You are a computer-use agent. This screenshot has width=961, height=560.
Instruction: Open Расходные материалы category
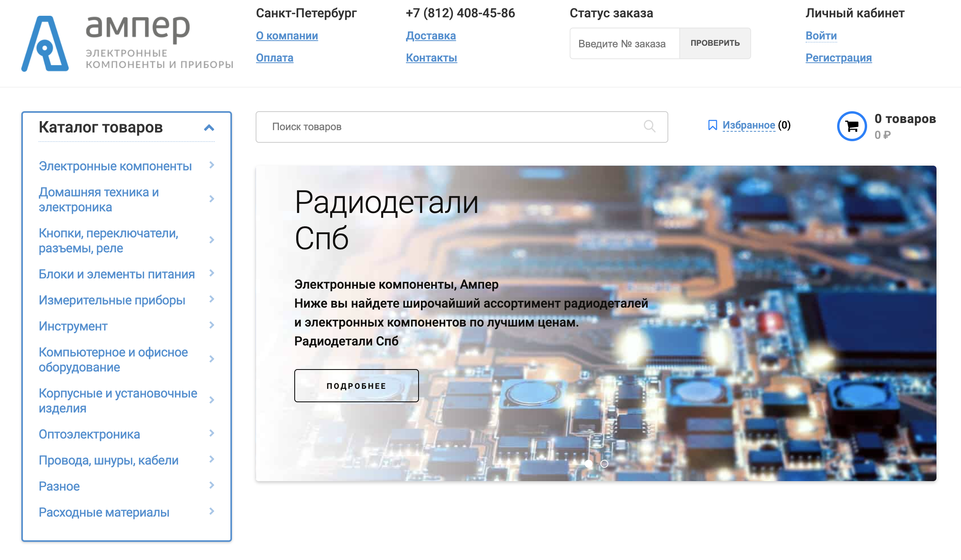pos(104,513)
